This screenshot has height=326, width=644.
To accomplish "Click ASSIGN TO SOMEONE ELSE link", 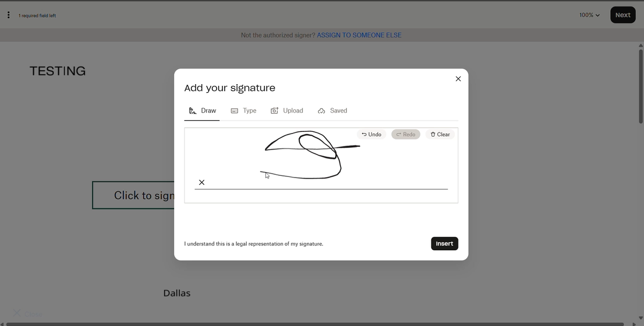I will point(359,35).
